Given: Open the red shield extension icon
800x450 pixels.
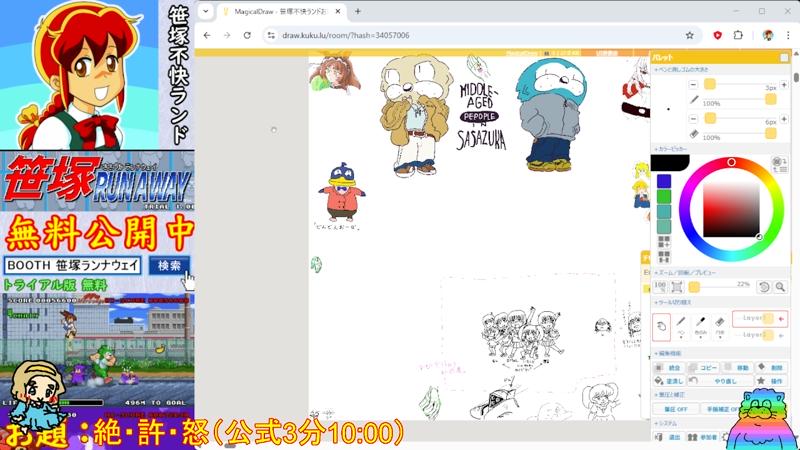Looking at the screenshot, I should point(718,35).
